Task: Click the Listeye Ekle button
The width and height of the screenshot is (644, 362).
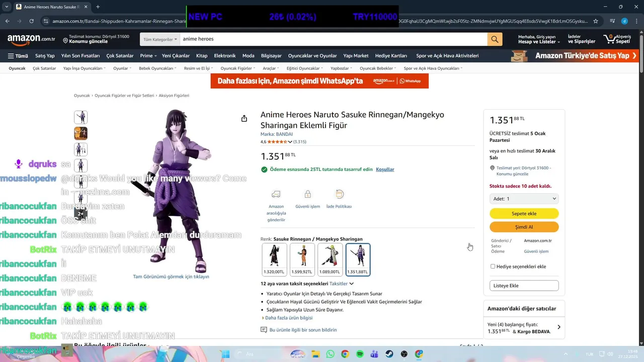Action: [524, 286]
